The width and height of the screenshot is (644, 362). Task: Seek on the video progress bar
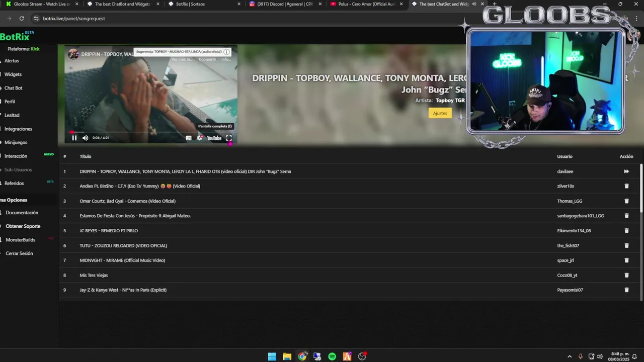151,132
